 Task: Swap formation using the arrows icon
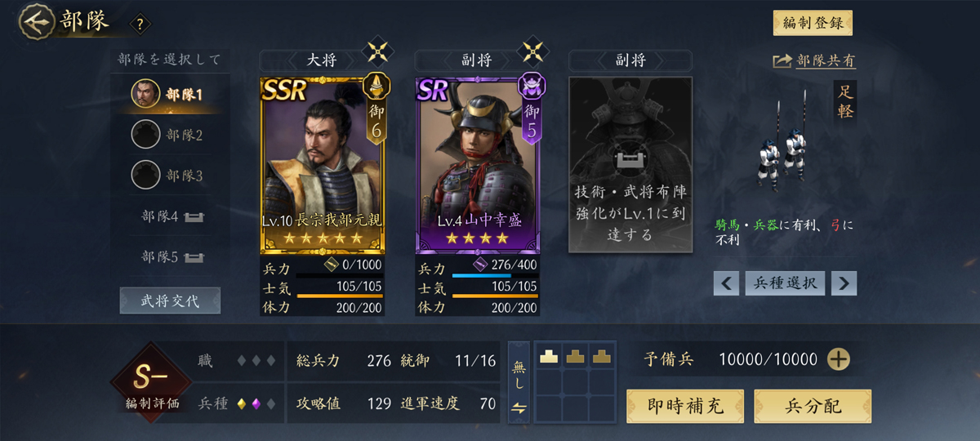pyautogui.click(x=519, y=408)
